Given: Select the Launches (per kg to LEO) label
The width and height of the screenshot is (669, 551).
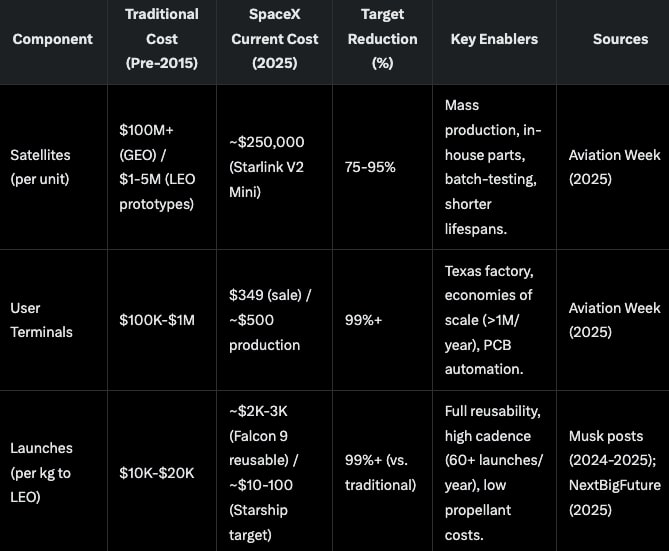Looking at the screenshot, I should click(42, 472).
